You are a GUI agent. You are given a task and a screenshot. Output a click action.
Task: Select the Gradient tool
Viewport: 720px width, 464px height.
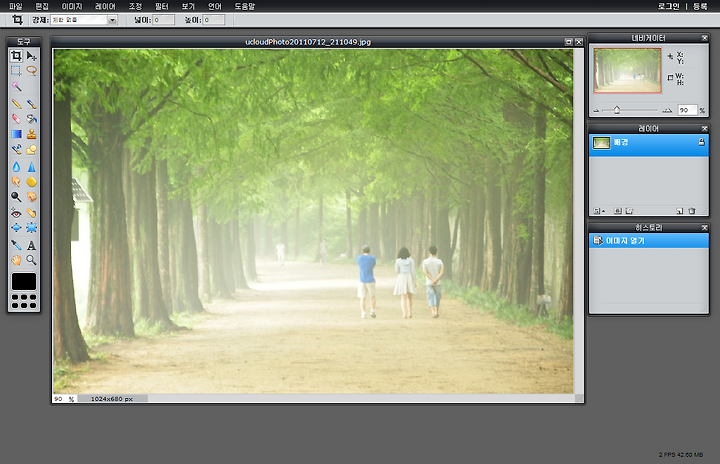pos(16,134)
